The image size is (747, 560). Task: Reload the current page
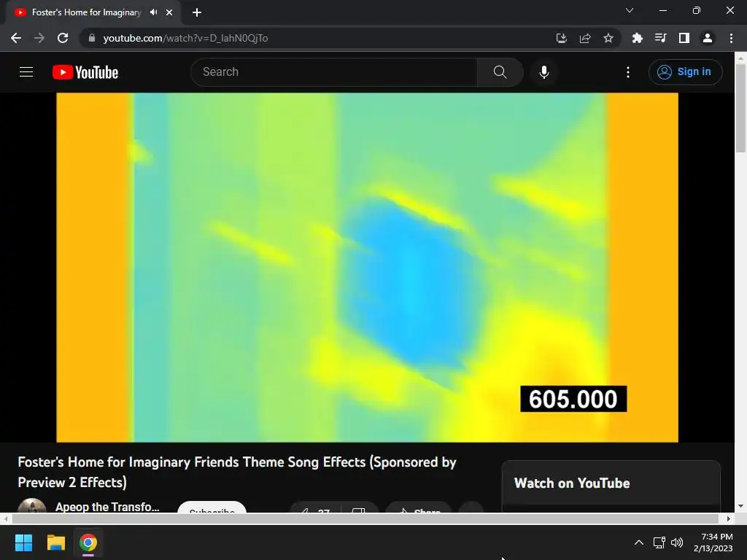tap(63, 38)
